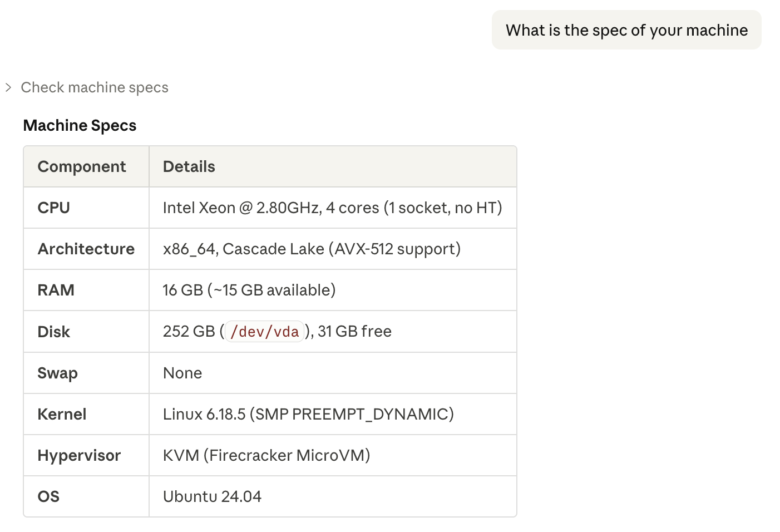Click the Cascade Lake details cell
Image resolution: width=780 pixels, height=532 pixels.
point(312,249)
